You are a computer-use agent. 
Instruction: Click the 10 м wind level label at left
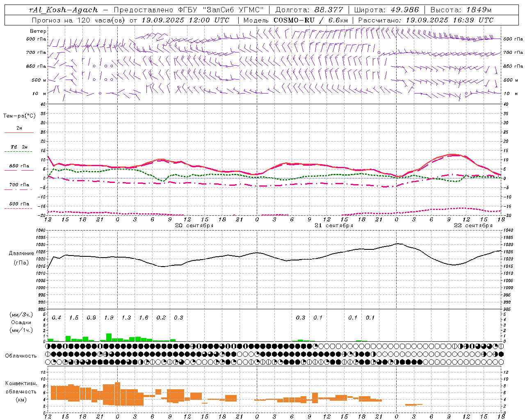pyautogui.click(x=39, y=94)
